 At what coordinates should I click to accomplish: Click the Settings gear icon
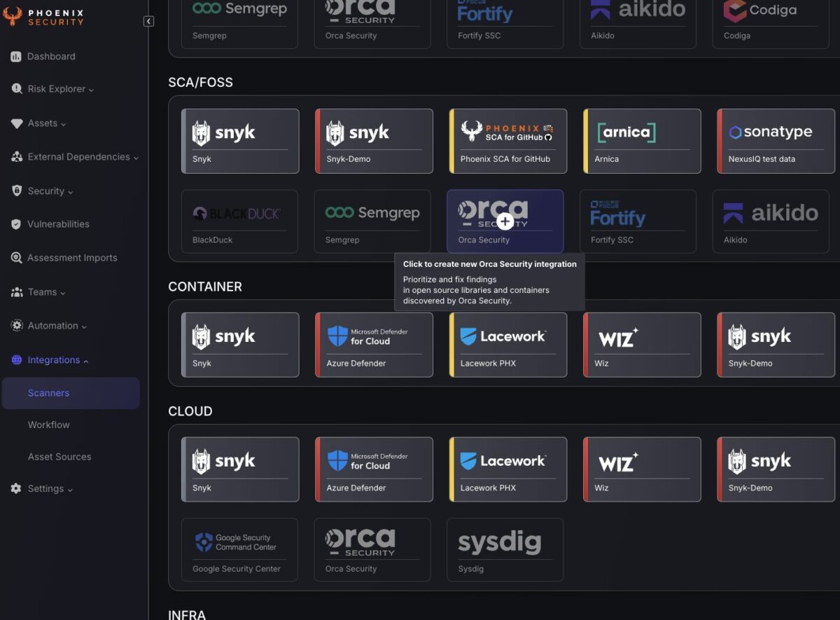coord(16,488)
